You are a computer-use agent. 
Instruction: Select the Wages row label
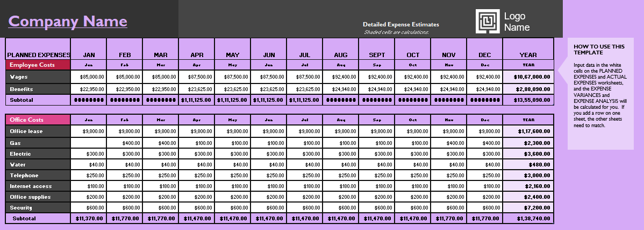[38, 77]
